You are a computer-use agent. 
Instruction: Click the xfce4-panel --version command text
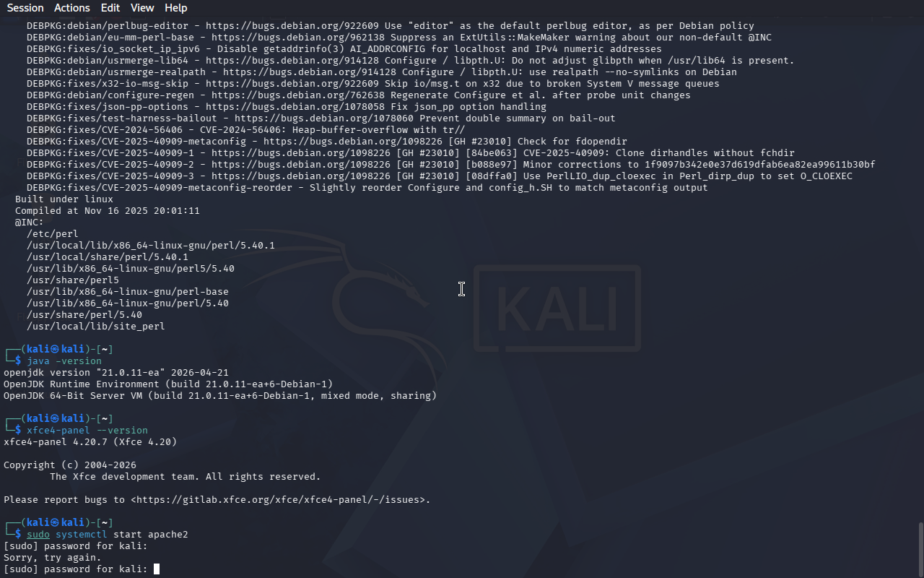(87, 431)
